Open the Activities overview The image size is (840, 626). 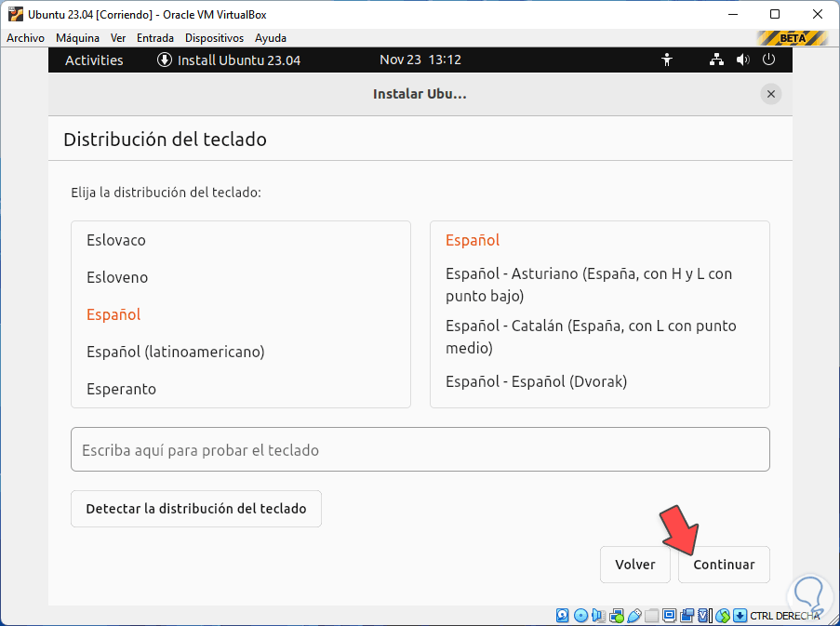tap(94, 60)
